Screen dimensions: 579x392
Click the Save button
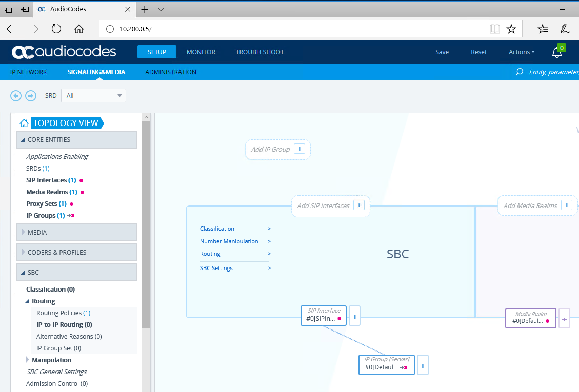[442, 52]
